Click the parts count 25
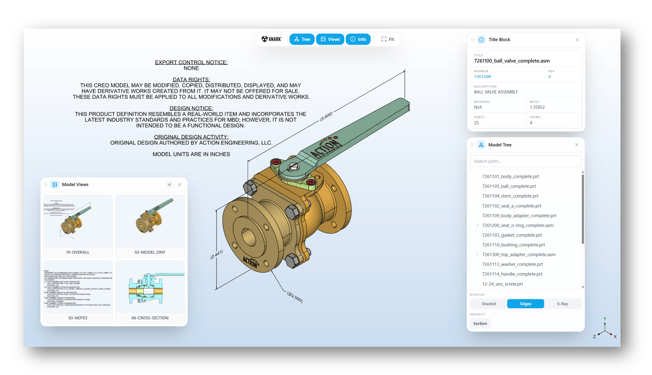Viewport: 652px width, 375px height. coord(476,123)
